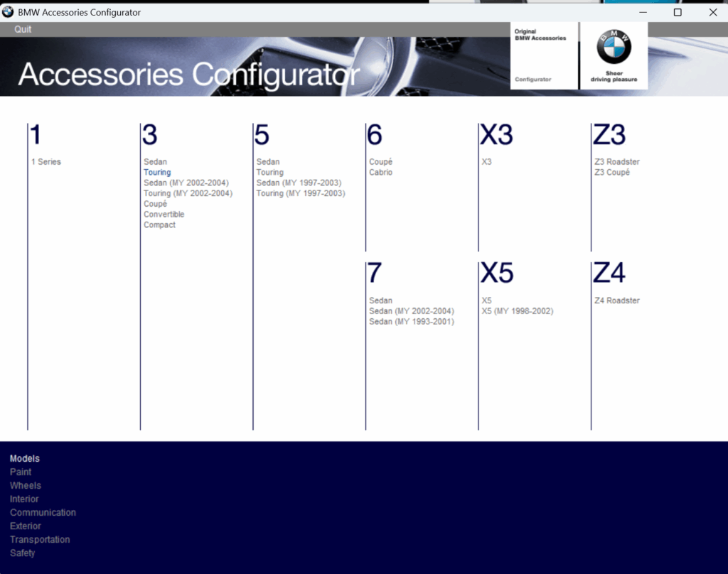Select the large Z4 heading
The height and width of the screenshot is (574, 728).
[609, 273]
